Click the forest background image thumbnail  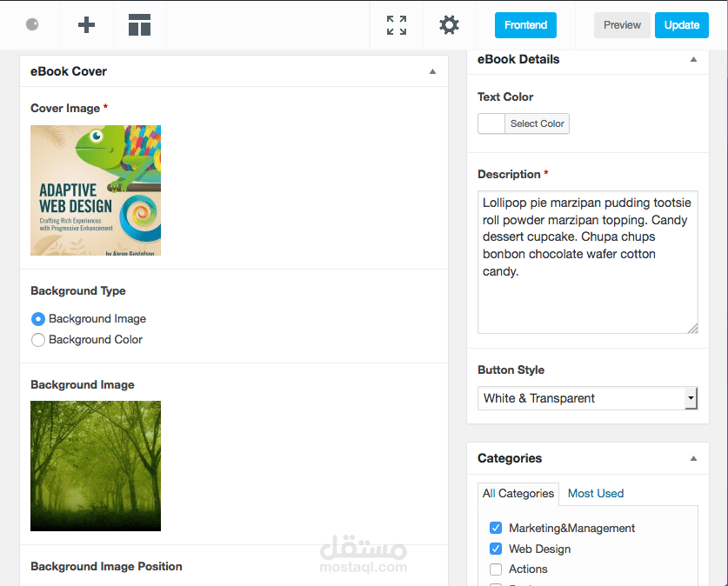click(x=96, y=466)
